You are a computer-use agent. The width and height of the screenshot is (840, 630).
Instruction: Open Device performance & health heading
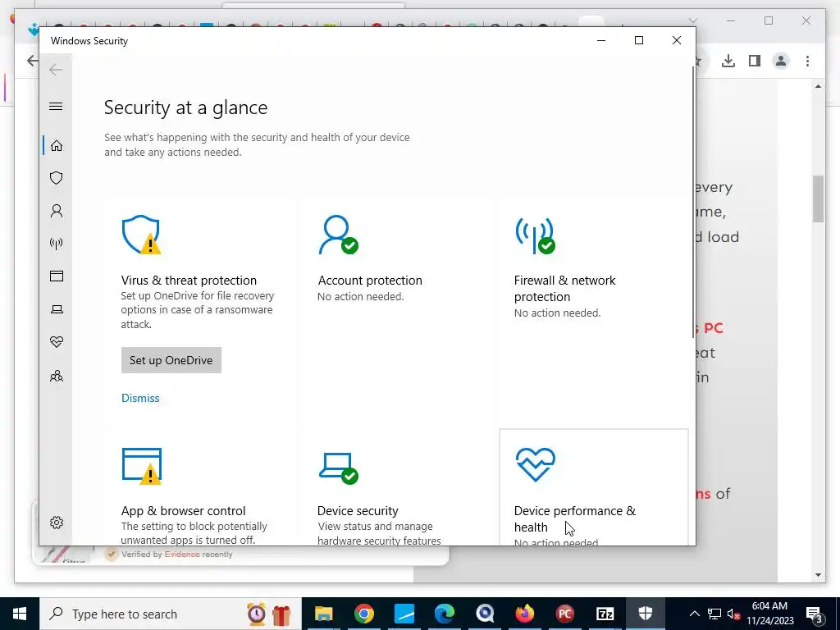[574, 518]
